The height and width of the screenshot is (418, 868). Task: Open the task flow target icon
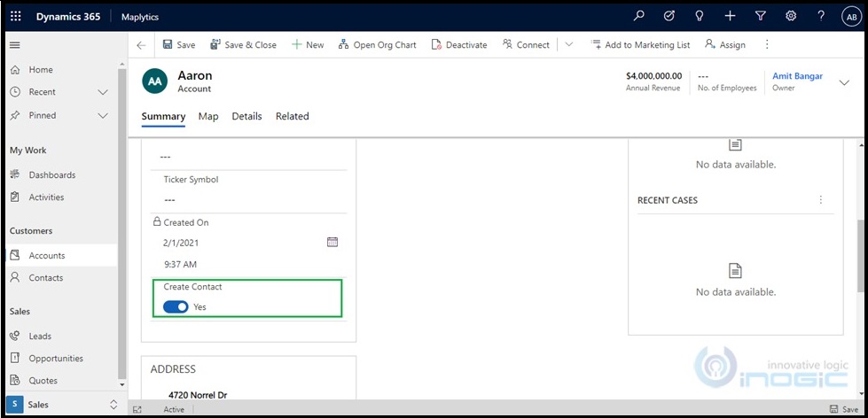[x=669, y=16]
